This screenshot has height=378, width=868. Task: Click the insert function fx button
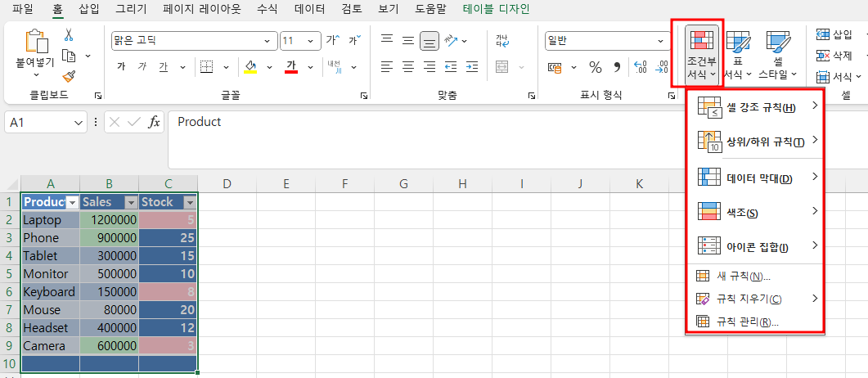coord(154,122)
